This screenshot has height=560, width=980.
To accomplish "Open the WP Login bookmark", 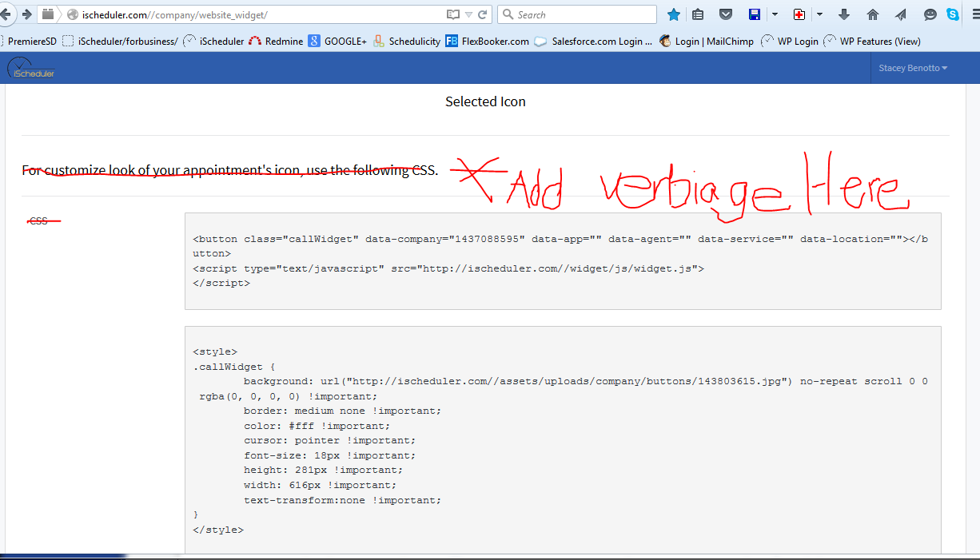I will (790, 42).
